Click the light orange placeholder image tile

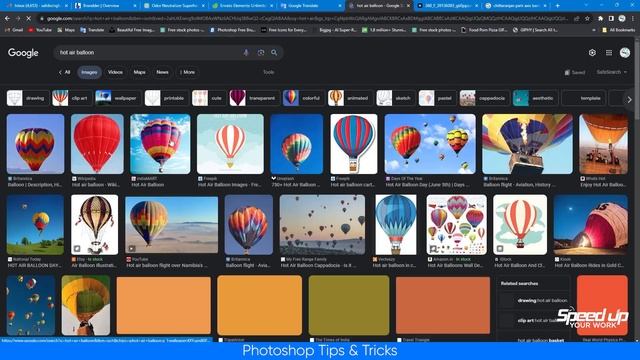(x=164, y=305)
